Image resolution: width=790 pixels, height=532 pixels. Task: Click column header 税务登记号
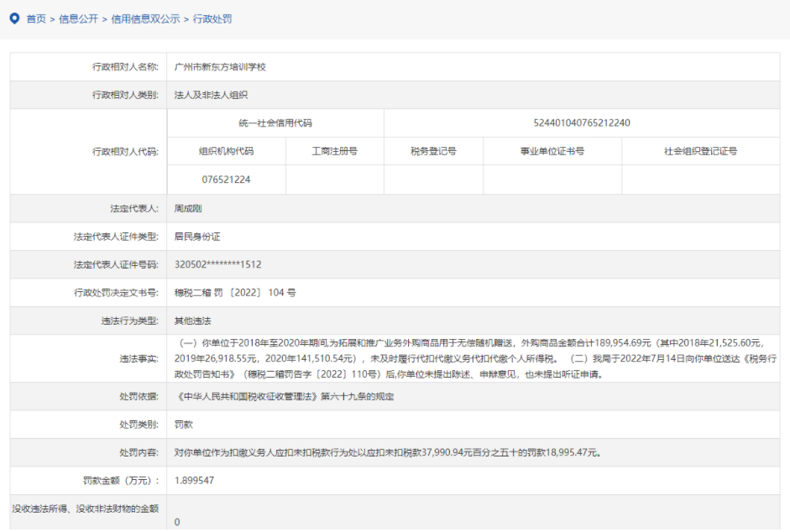click(x=433, y=151)
